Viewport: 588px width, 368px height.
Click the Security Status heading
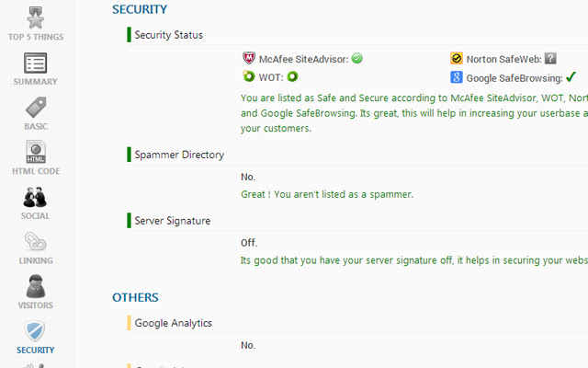(168, 35)
